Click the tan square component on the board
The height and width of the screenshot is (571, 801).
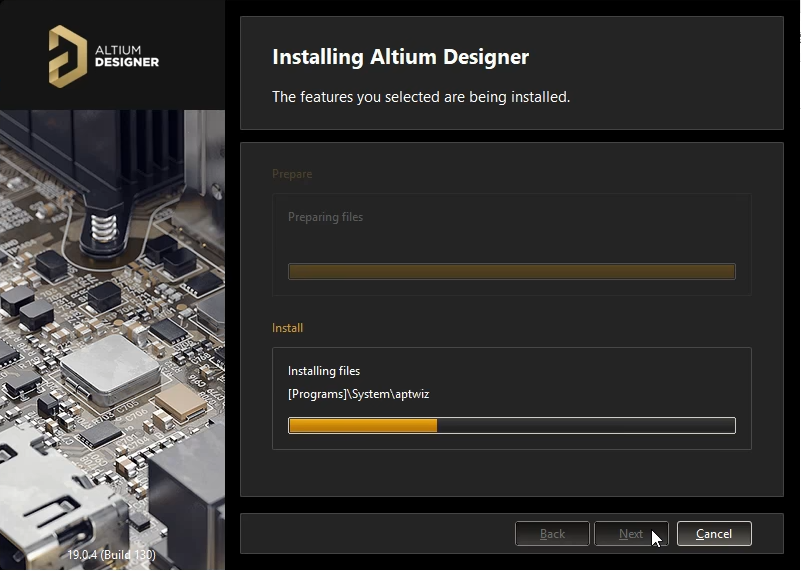[182, 402]
